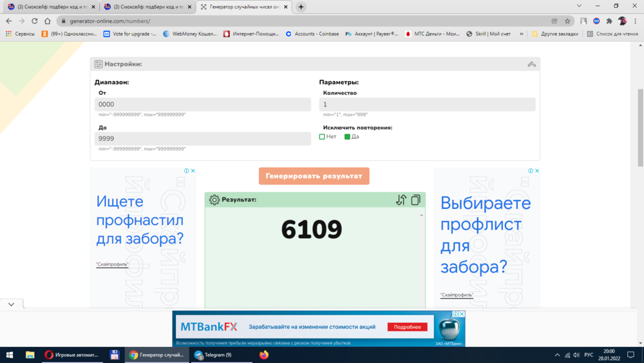This screenshot has height=363, width=644.
Task: Open a new browser tab
Action: (x=301, y=6)
